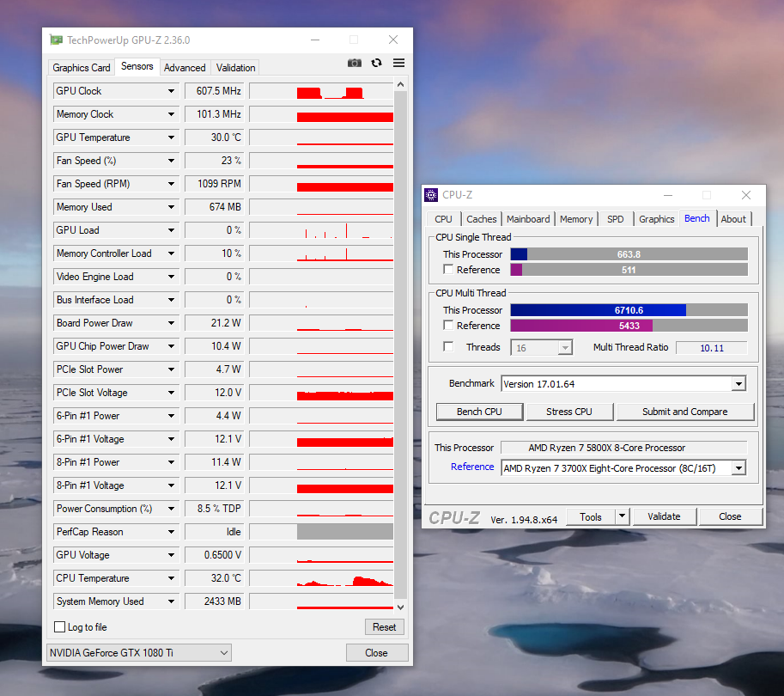Open the GPU Clock sensor dropdown

coord(171,91)
